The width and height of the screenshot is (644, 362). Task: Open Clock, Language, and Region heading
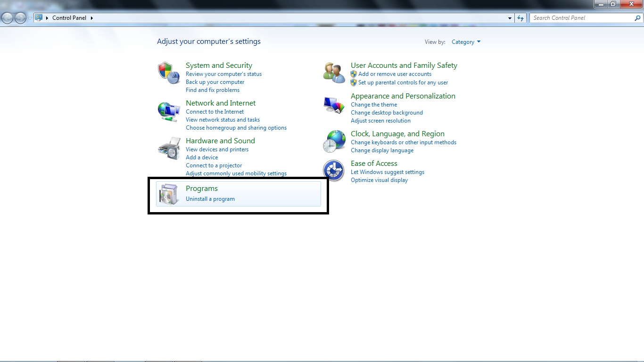(397, 134)
